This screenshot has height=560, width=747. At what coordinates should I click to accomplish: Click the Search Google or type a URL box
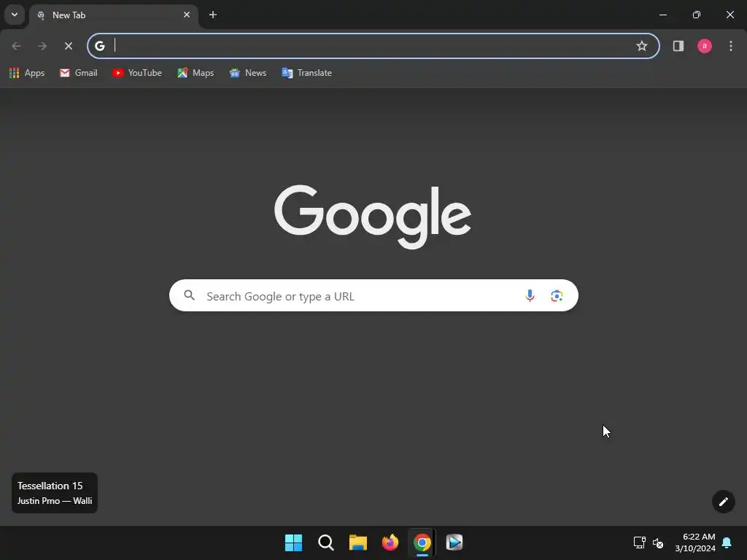coord(373,296)
